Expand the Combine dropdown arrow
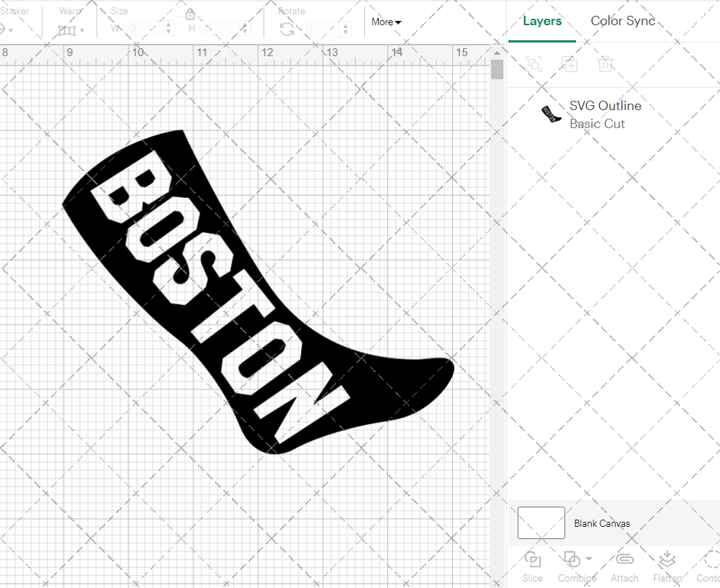Viewport: 720px width, 588px height. click(589, 558)
